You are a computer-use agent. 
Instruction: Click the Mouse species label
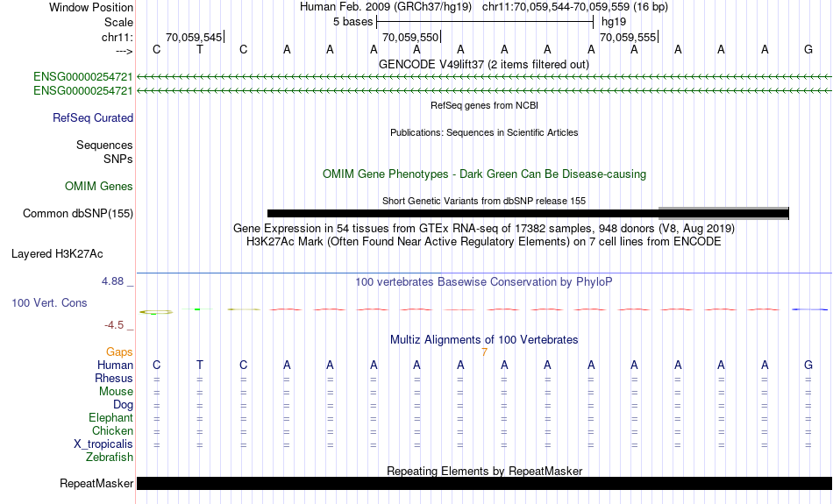click(116, 392)
